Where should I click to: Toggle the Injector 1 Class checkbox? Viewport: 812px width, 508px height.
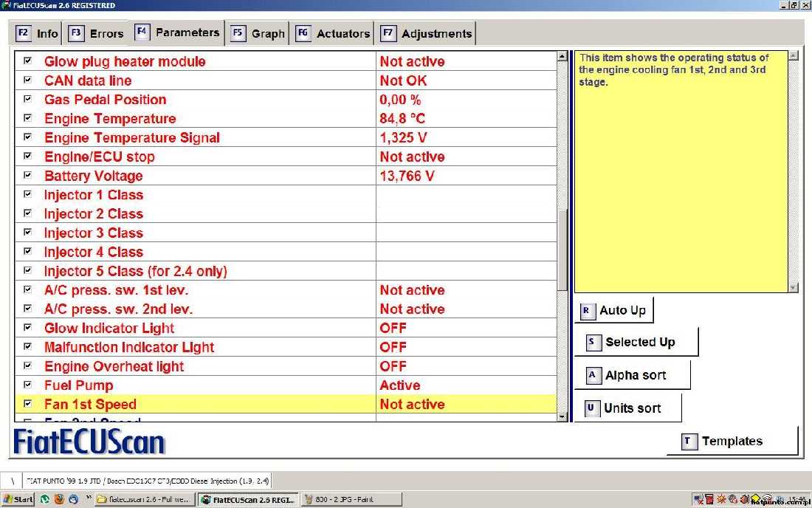pos(27,194)
